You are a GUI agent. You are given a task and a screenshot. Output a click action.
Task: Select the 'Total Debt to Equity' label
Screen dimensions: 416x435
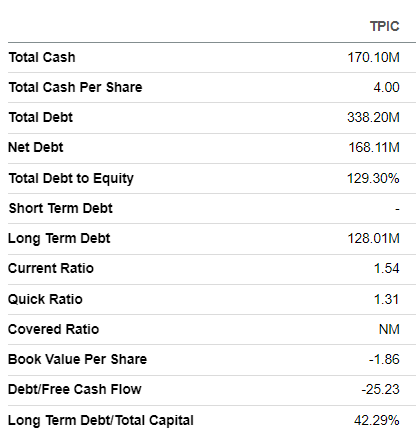71,179
